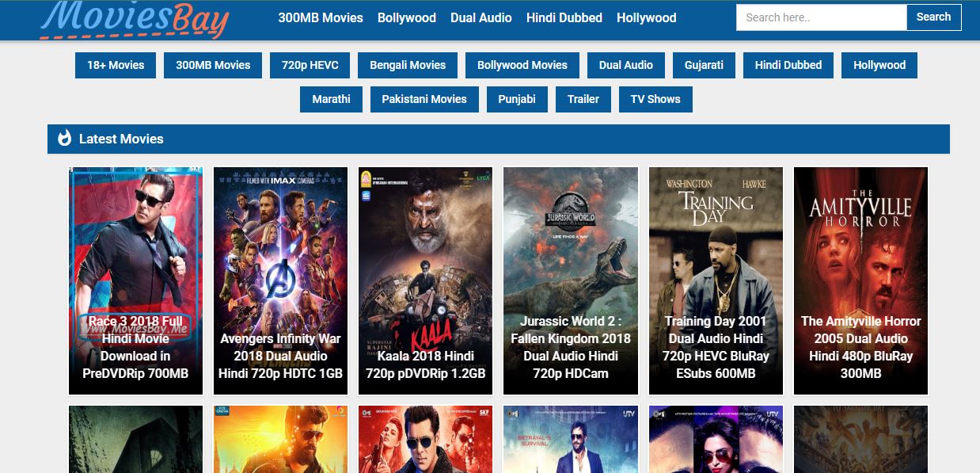Screen dimensions: 980x473
Task: Click the MoviesBay site logo
Action: click(135, 19)
